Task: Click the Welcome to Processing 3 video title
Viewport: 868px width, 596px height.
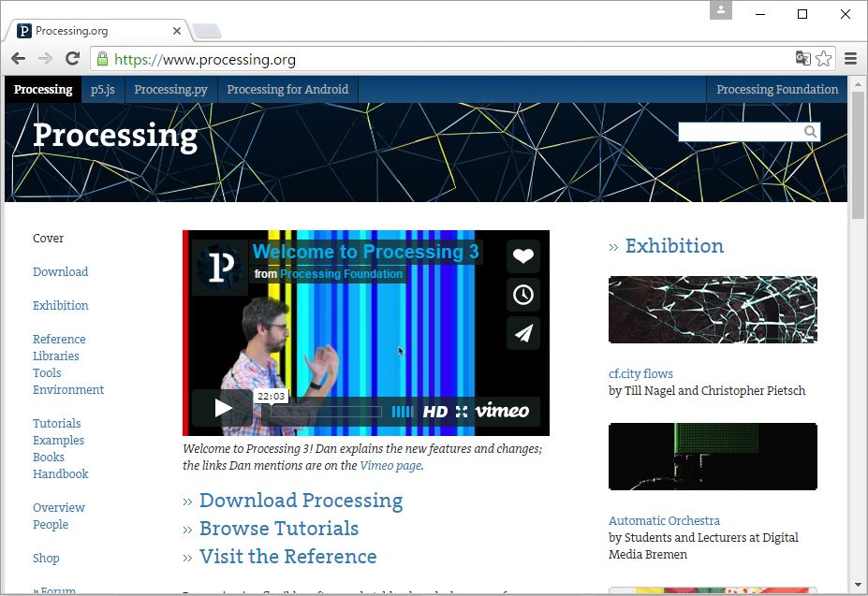Action: click(365, 252)
